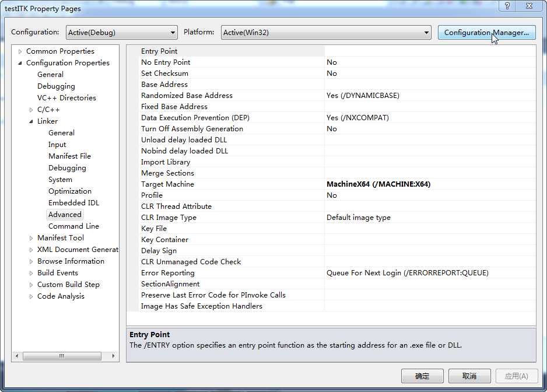547x392 pixels.
Task: Expand the Common Properties node
Action: (x=20, y=51)
